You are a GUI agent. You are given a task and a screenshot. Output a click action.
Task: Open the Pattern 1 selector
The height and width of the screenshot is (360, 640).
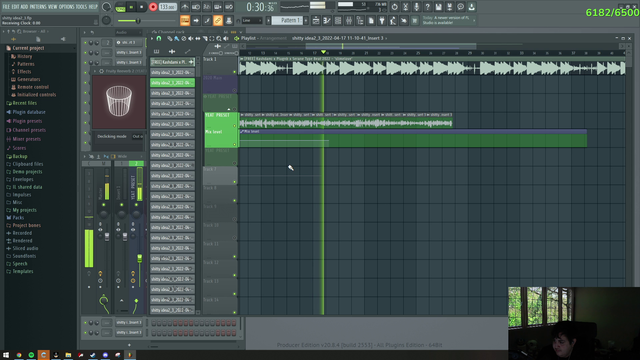pyautogui.click(x=287, y=20)
